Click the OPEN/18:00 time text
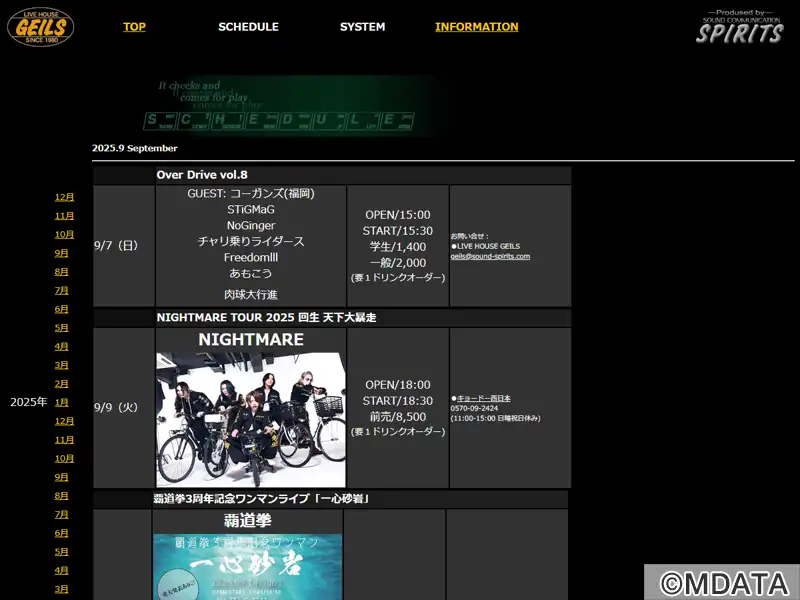 pyautogui.click(x=398, y=385)
